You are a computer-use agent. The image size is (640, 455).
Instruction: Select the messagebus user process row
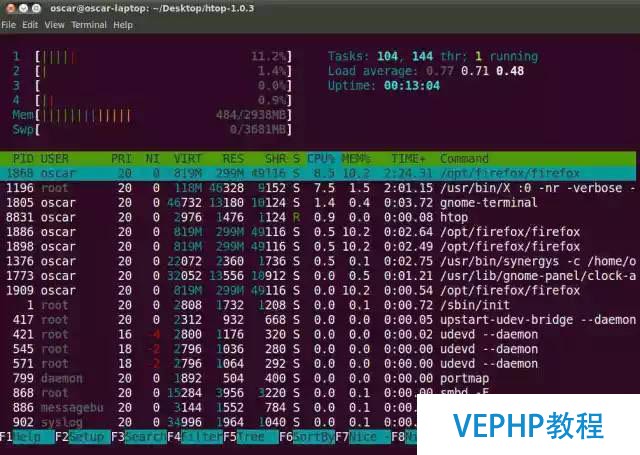point(208,408)
